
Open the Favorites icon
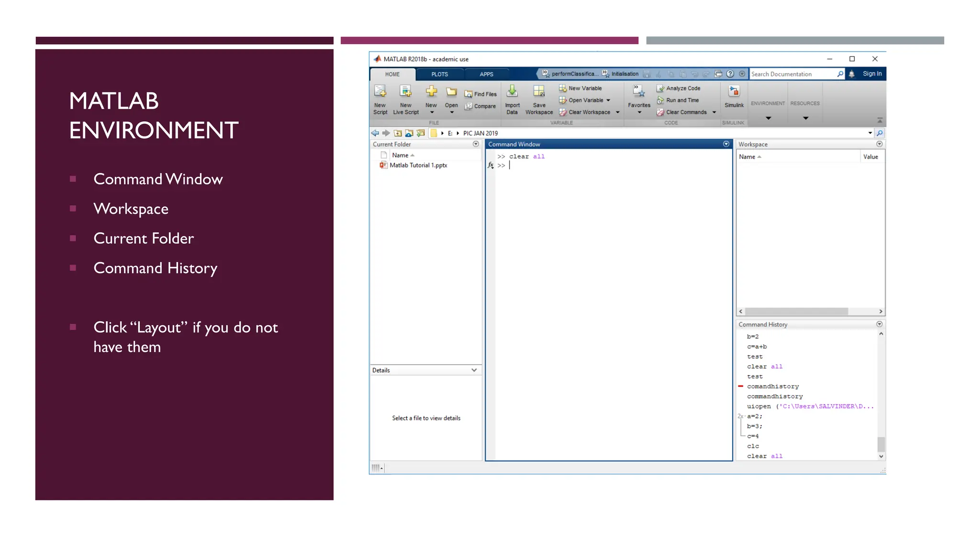click(639, 91)
